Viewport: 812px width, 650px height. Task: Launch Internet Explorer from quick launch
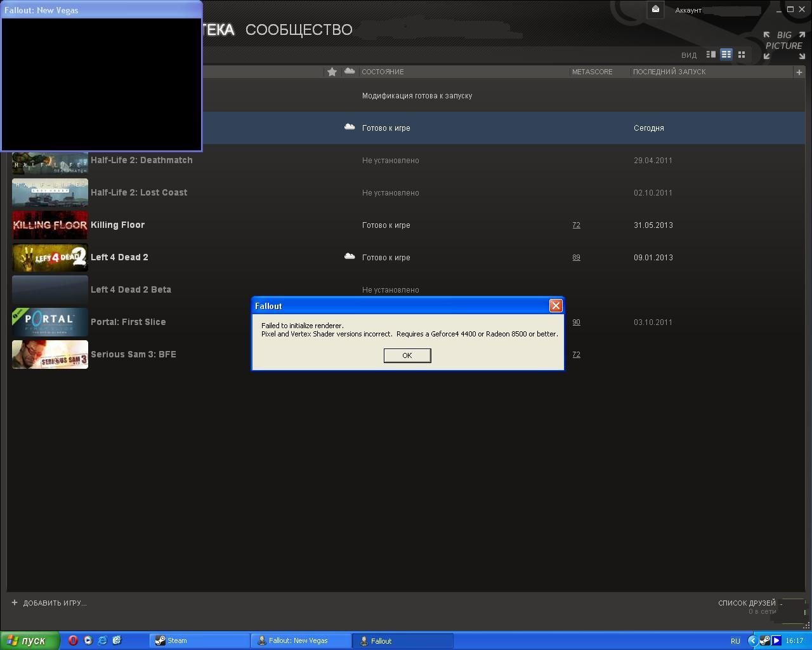(102, 640)
